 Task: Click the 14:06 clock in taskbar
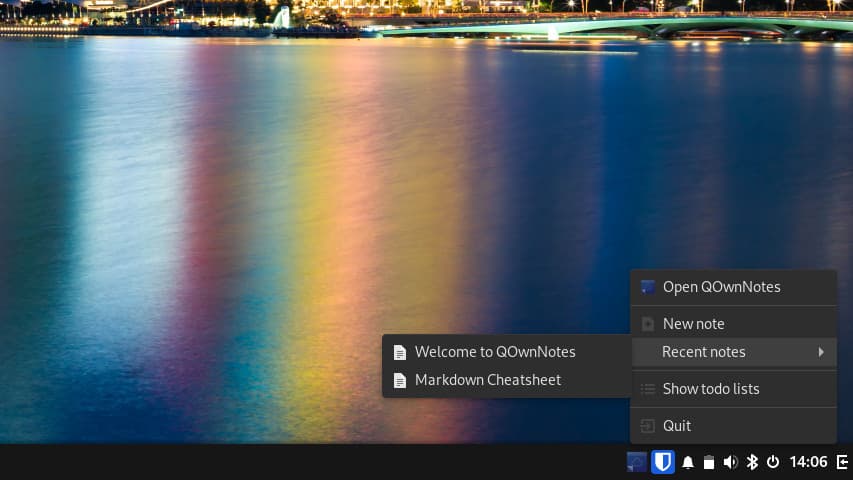[808, 462]
